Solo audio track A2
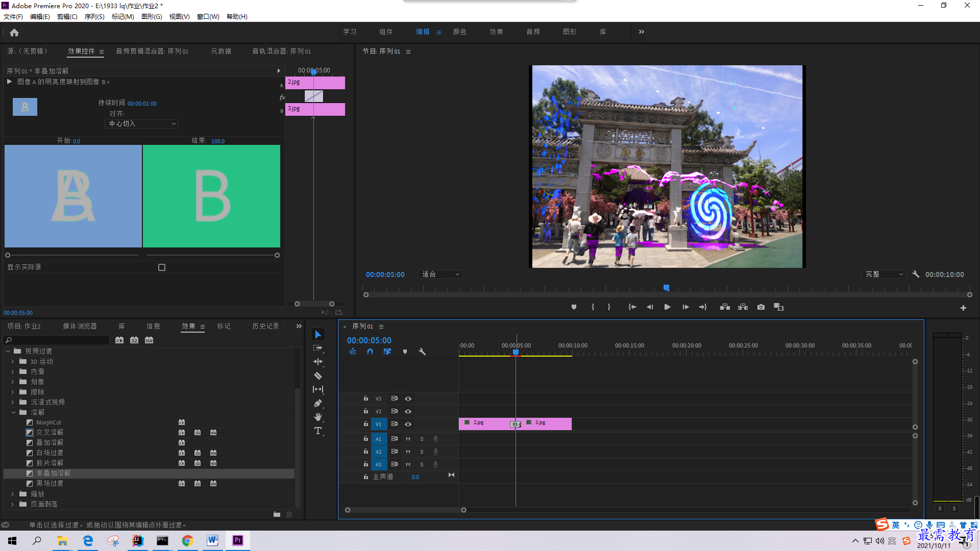Viewport: 980px width, 551px height. 422,452
